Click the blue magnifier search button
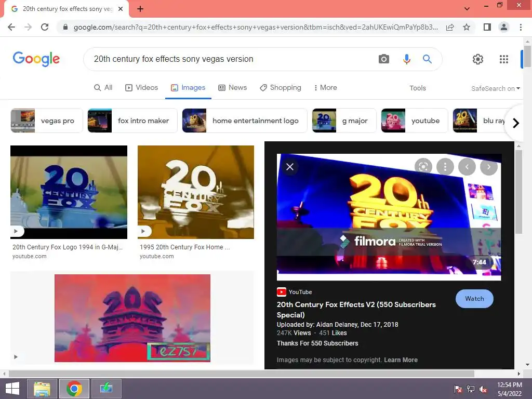532x399 pixels. point(427,59)
